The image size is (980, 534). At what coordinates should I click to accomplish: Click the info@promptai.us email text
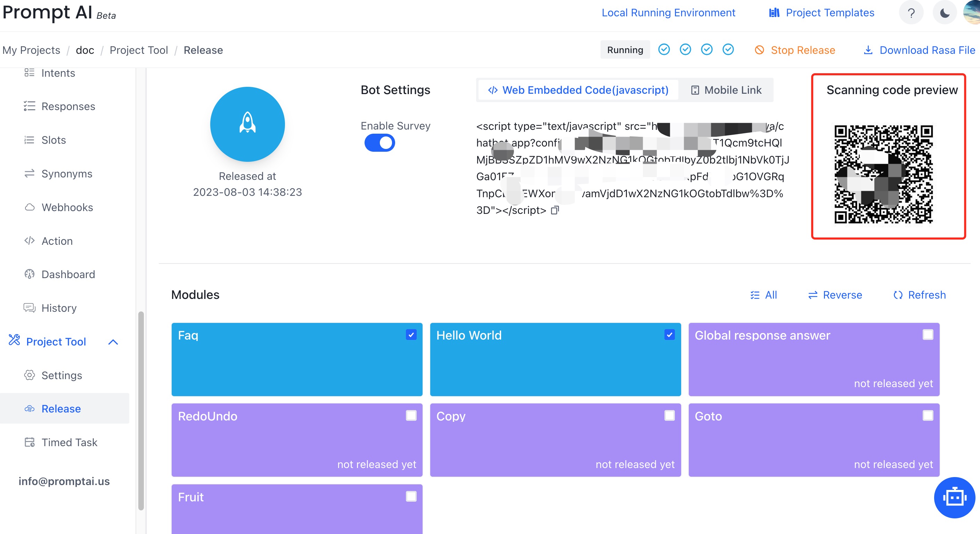pyautogui.click(x=64, y=481)
